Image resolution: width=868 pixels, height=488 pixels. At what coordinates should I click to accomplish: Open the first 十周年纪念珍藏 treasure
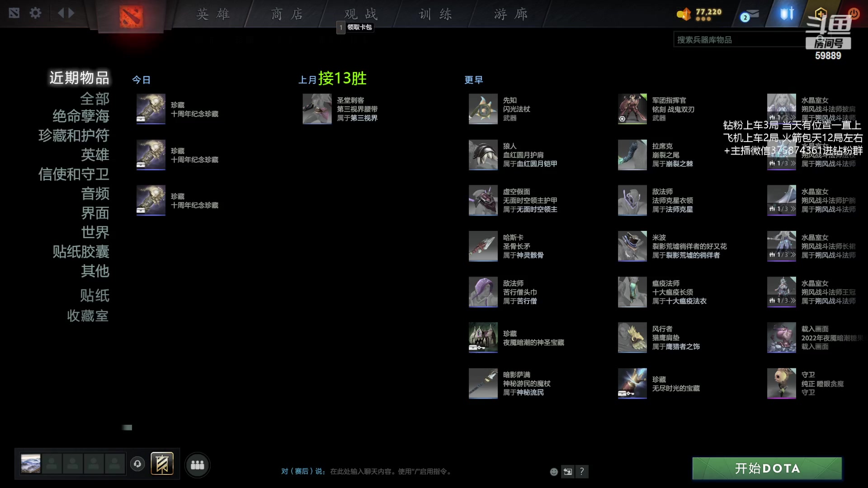coord(151,109)
